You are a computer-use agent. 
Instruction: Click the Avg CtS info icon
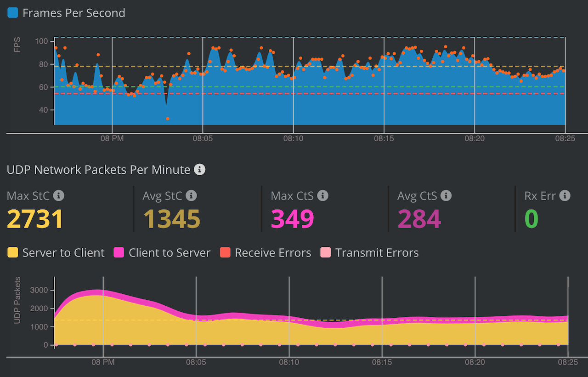click(x=446, y=196)
